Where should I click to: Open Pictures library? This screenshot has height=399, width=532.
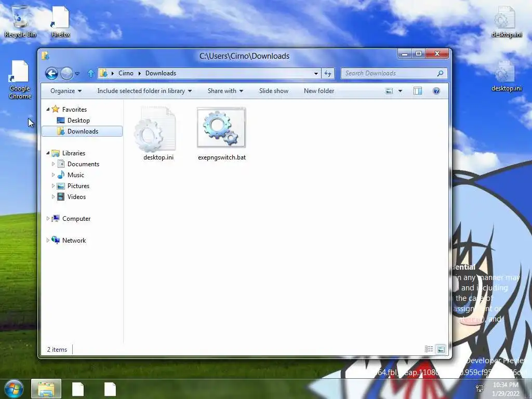[78, 186]
